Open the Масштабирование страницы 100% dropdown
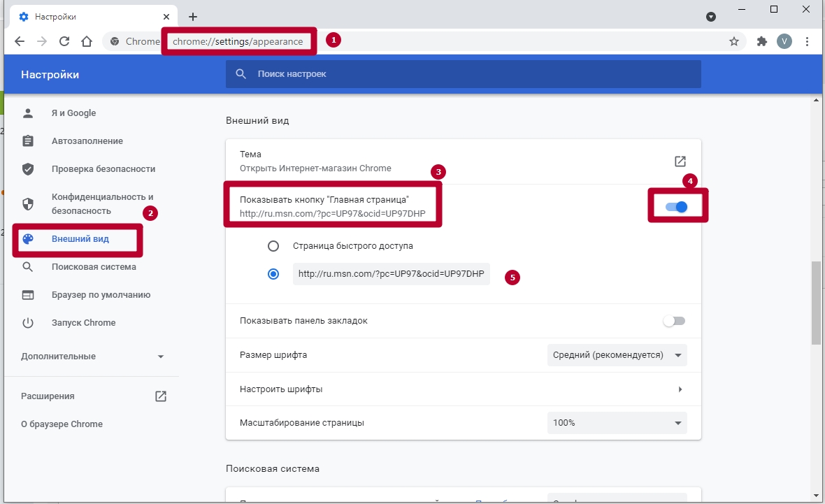Viewport: 825px width, 504px height. (617, 423)
